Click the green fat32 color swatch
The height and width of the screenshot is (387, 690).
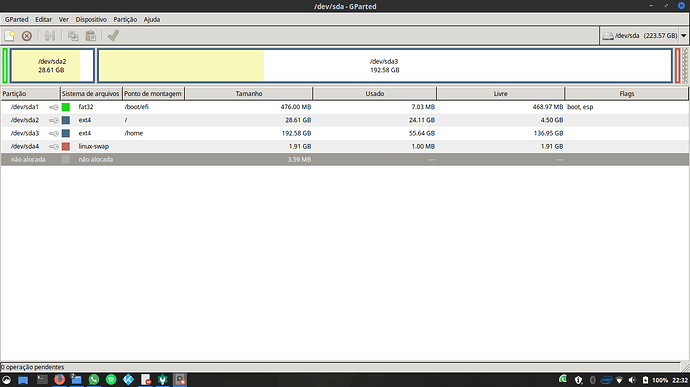(66, 107)
